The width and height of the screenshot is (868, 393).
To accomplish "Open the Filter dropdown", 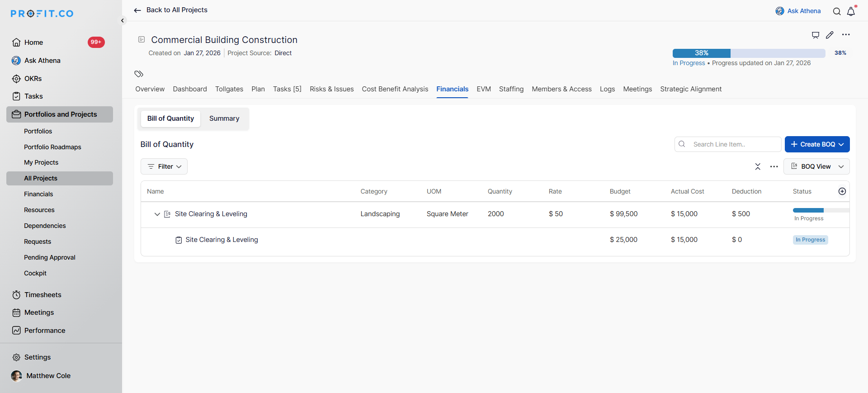I will pyautogui.click(x=164, y=166).
